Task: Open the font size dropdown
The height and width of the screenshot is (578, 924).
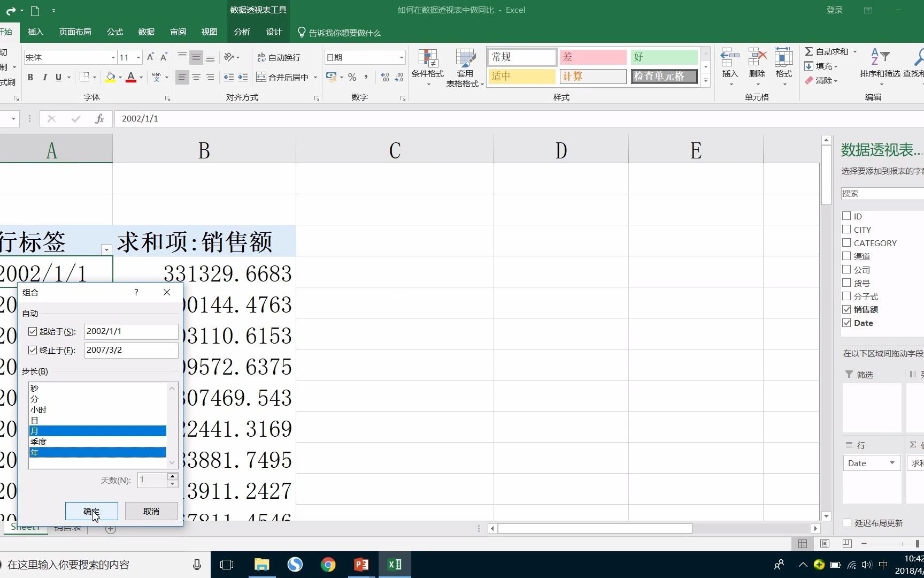Action: coord(138,57)
